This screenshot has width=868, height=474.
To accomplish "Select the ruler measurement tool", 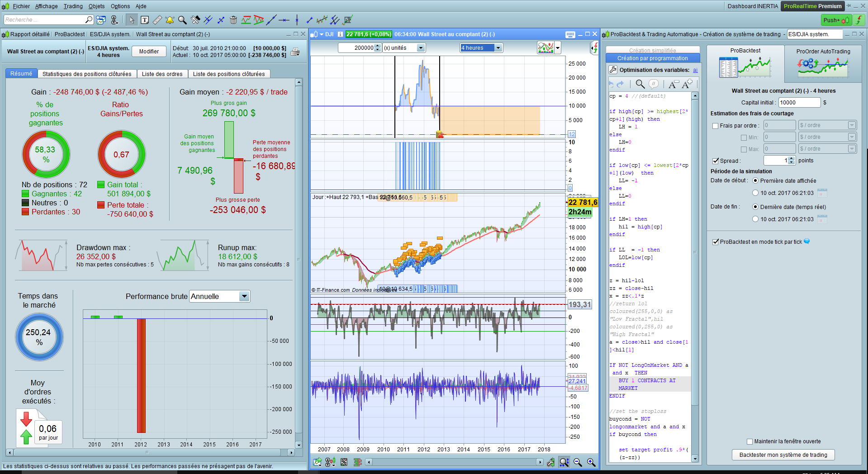I will 157,20.
